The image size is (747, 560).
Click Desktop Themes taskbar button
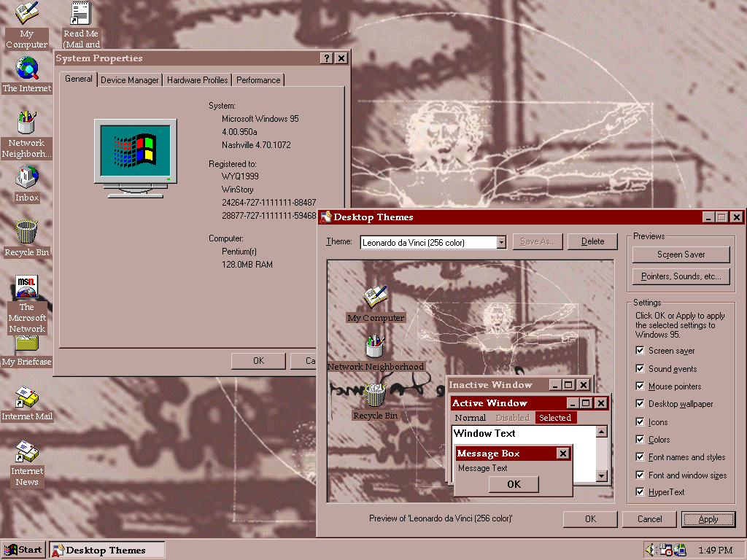tap(107, 550)
